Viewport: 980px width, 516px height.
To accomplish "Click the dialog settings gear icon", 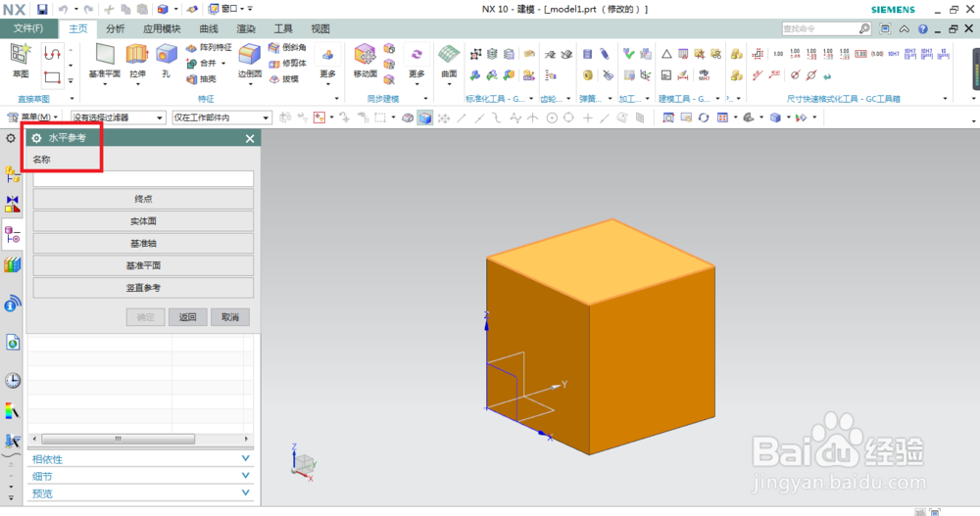I will [36, 138].
